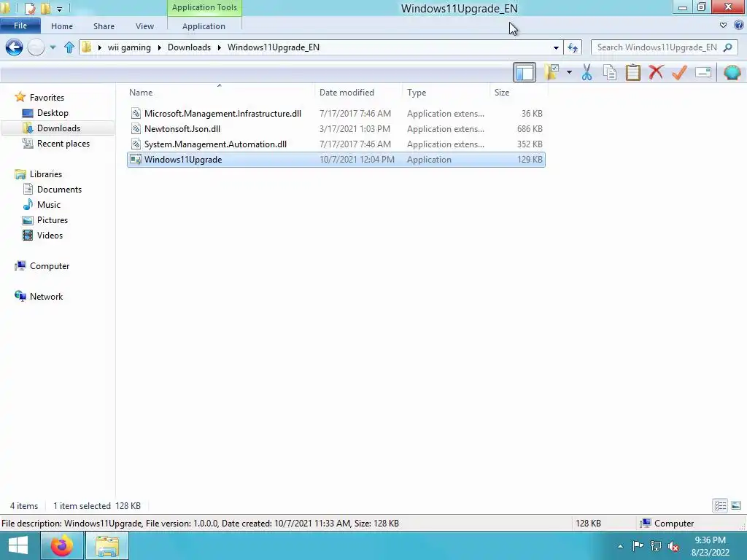747x560 pixels.
Task: Navigate to Downloads in the breadcrumb
Action: point(189,47)
